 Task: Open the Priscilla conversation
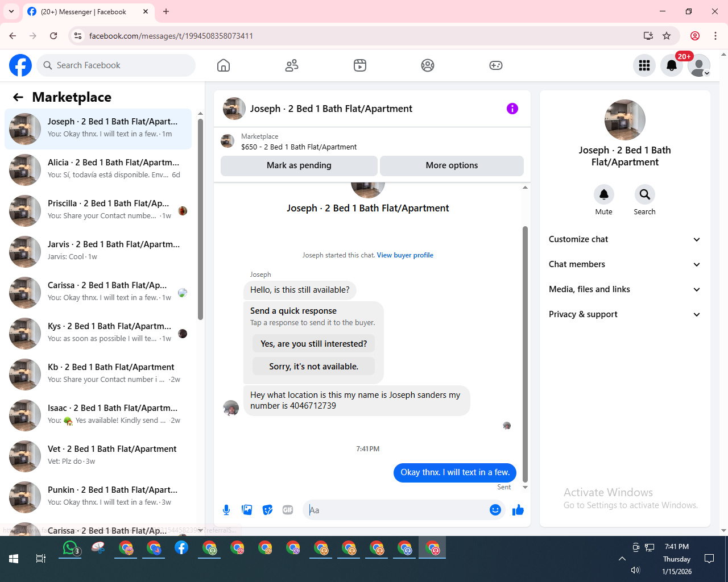98,211
